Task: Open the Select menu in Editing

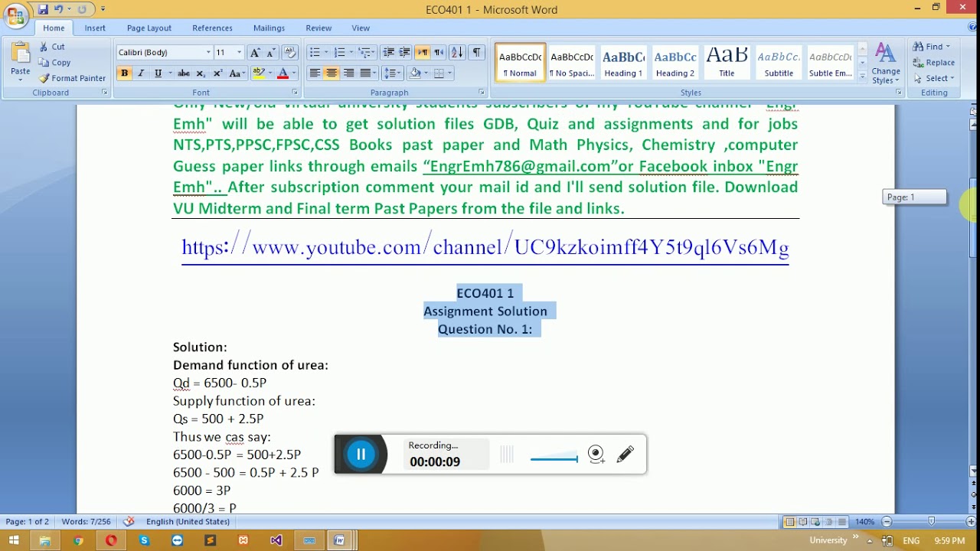Action: pyautogui.click(x=933, y=78)
